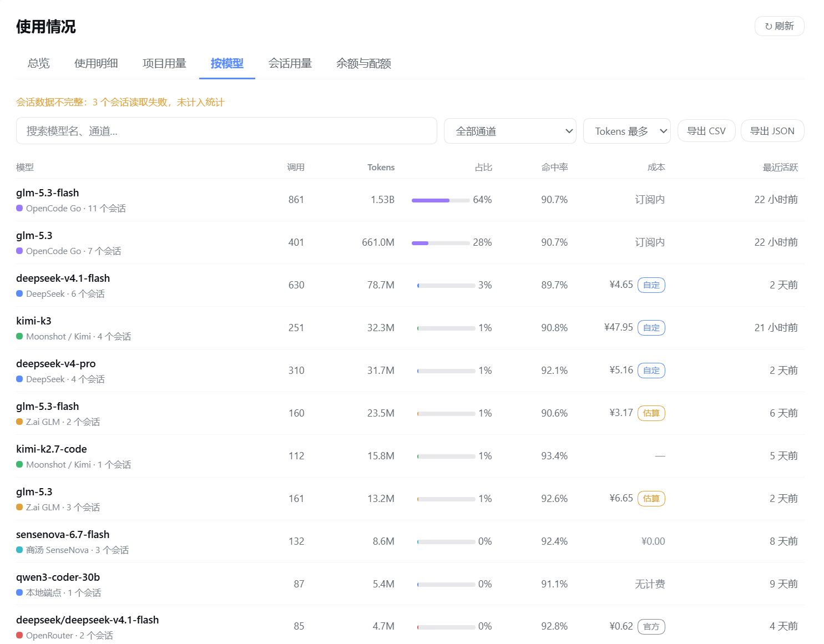Switch to the 余额与配额 tab
This screenshot has height=644, width=824.
tap(363, 63)
